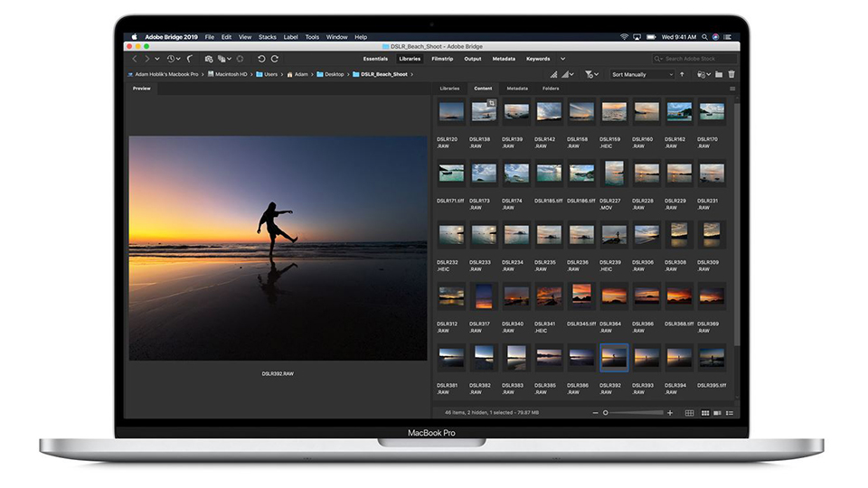Viewport: 868px width, 488px height.
Task: Delete item using the trash icon
Action: (731, 74)
